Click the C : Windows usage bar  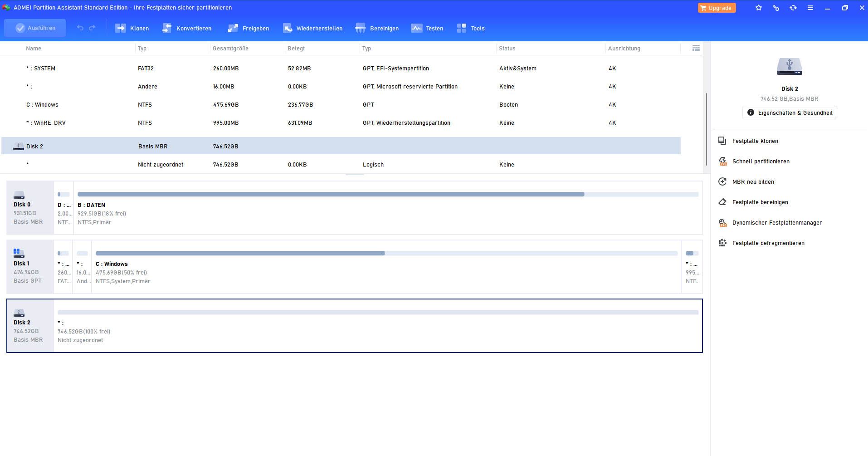[386, 253]
